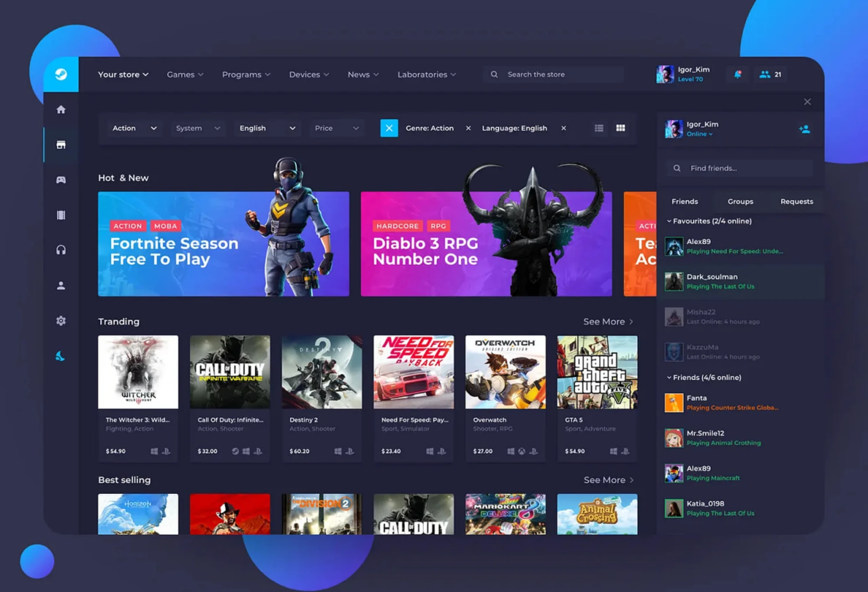
Task: Click the Find friends magnifier icon
Action: tap(677, 168)
